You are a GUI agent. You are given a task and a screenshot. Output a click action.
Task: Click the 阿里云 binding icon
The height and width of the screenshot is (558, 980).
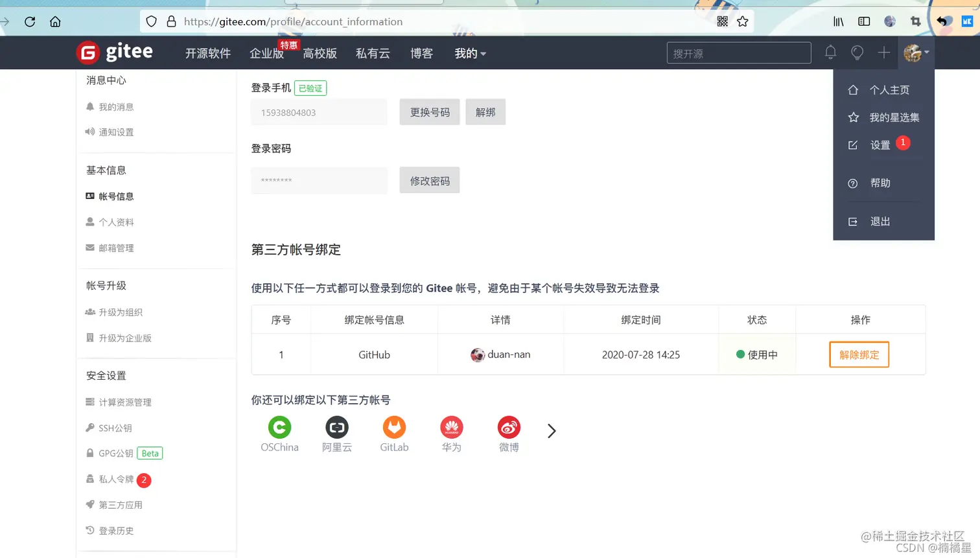coord(336,428)
